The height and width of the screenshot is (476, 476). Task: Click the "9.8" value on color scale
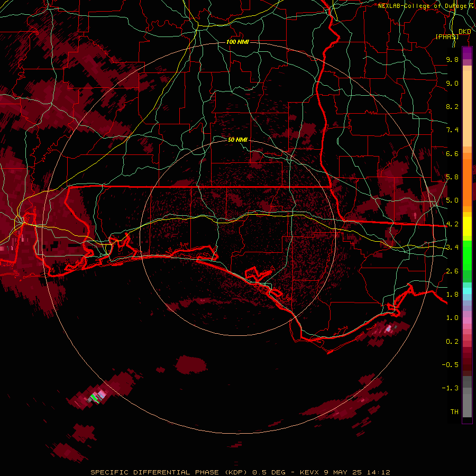click(x=452, y=59)
